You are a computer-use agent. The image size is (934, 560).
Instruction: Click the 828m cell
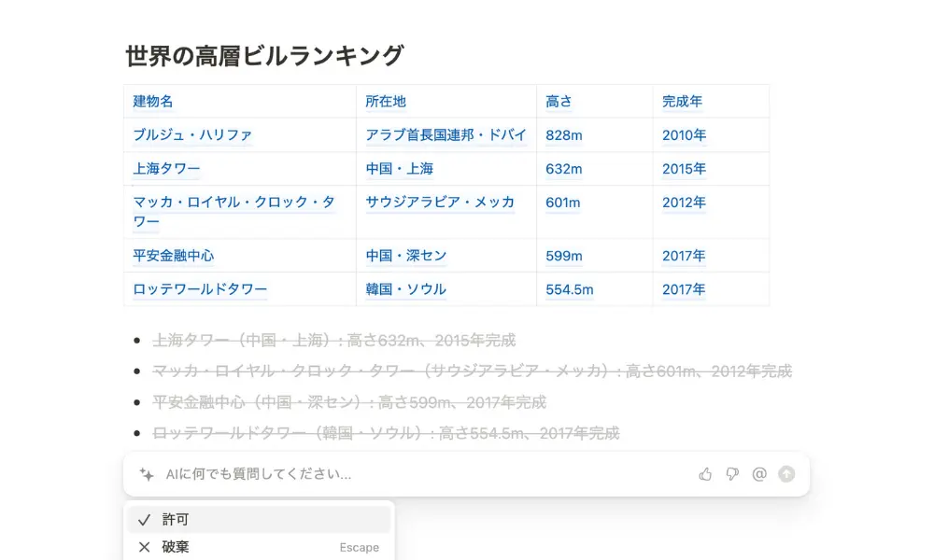(594, 135)
